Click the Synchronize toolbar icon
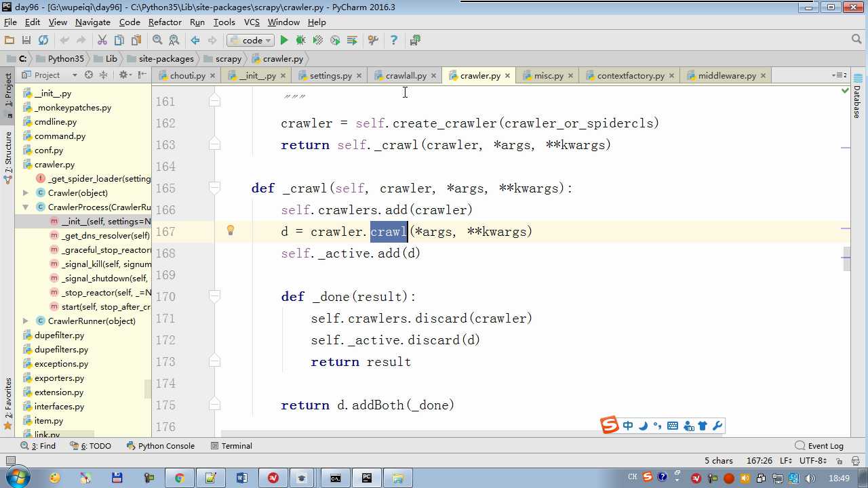Screen dimensions: 868x488 [43, 41]
